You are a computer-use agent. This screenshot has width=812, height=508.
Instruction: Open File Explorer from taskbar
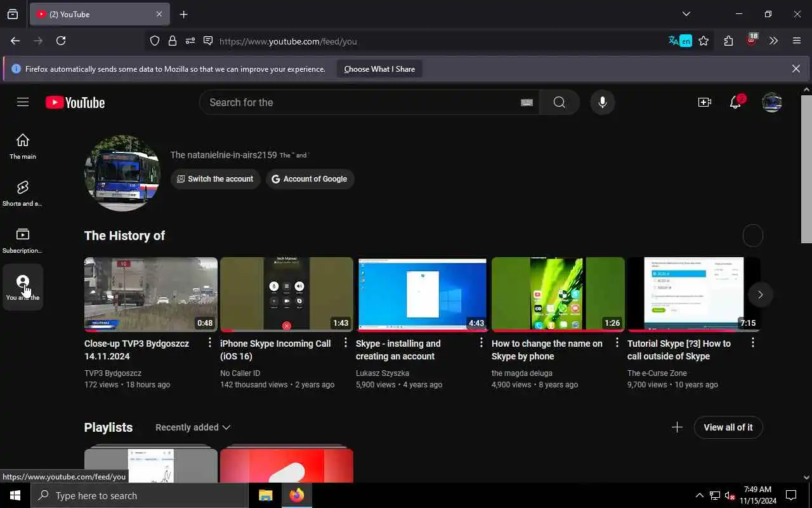point(266,495)
